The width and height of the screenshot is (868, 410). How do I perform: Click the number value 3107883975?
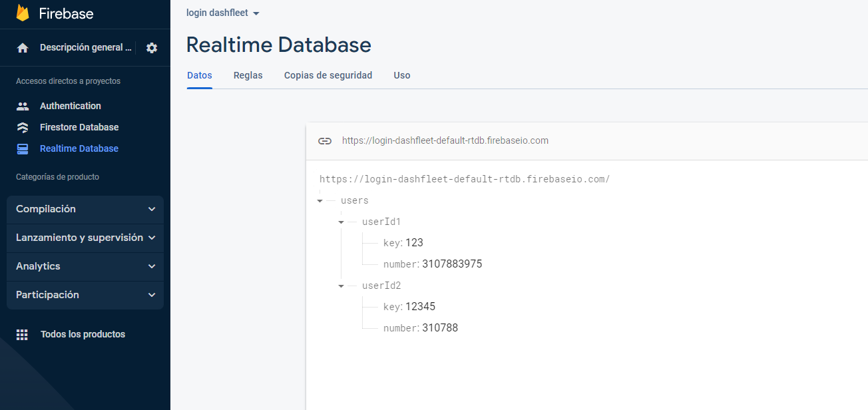452,264
